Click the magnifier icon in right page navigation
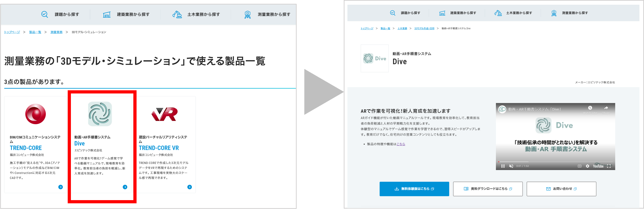This screenshot has width=644, height=209. 393,13
